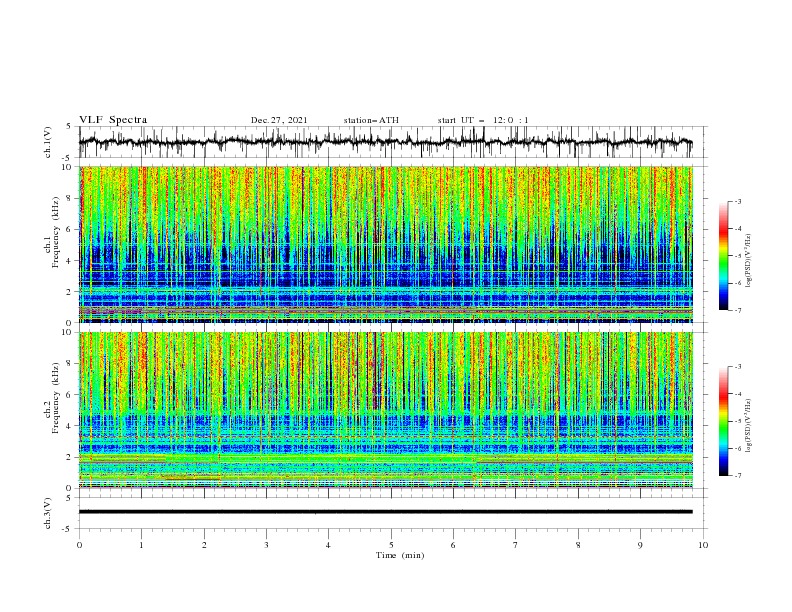Click the "5" tick on ch.1(V) axis

[x=71, y=127]
